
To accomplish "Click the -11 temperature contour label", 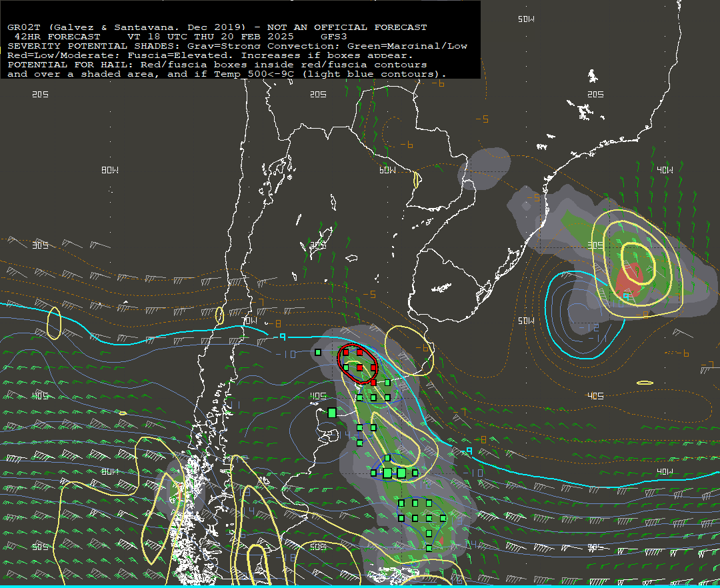I will 597,339.
